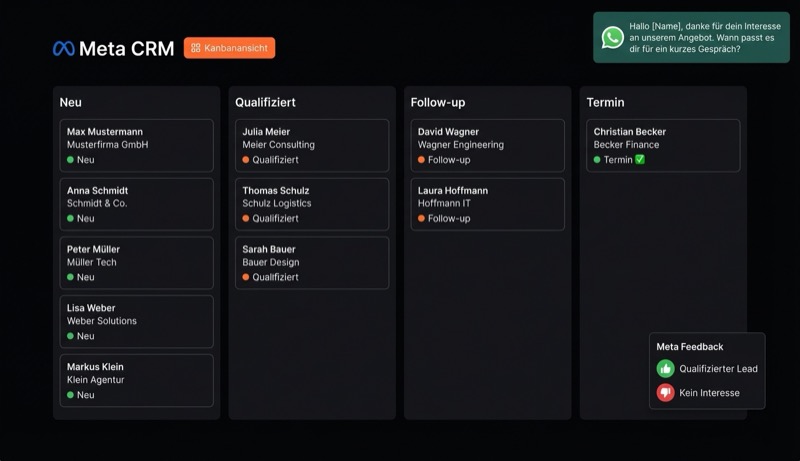Click the red thumbs-down Kein Interesse icon
This screenshot has width=800, height=461.
click(665, 393)
